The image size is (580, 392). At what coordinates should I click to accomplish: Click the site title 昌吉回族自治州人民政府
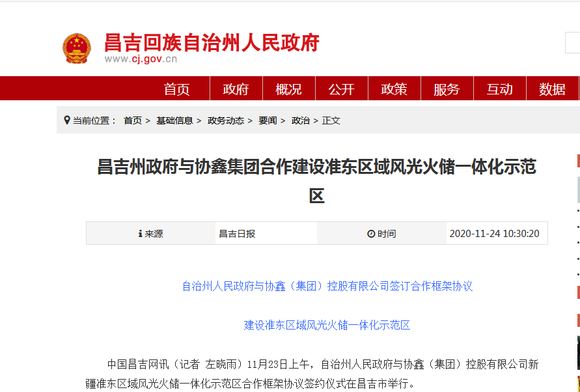212,42
